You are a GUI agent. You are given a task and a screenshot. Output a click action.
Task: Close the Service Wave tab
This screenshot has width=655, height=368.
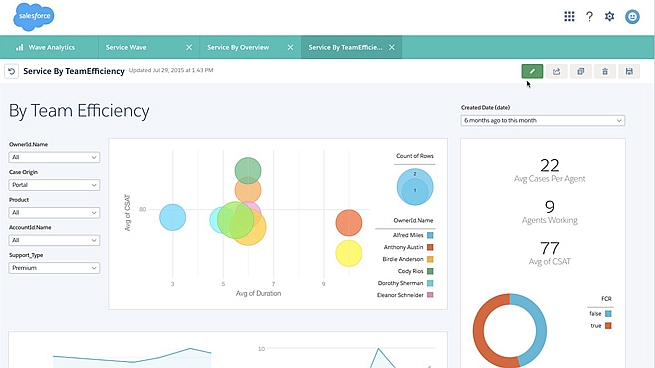pos(189,47)
